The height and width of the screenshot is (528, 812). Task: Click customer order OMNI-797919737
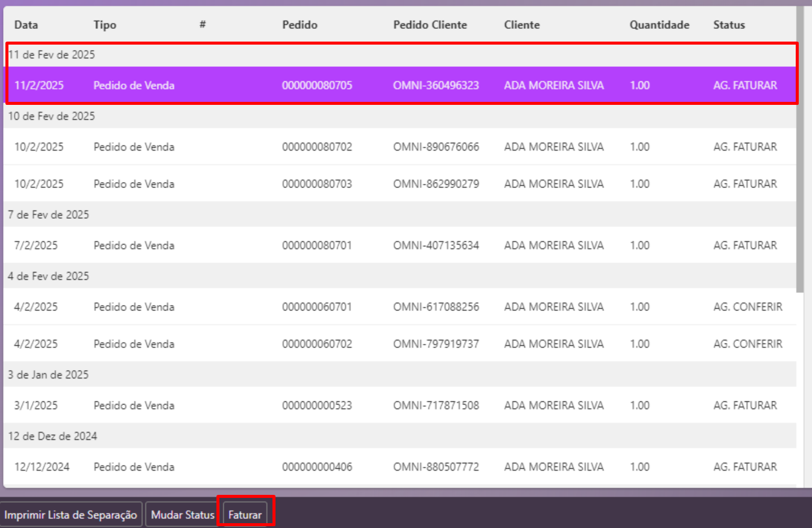click(x=436, y=344)
